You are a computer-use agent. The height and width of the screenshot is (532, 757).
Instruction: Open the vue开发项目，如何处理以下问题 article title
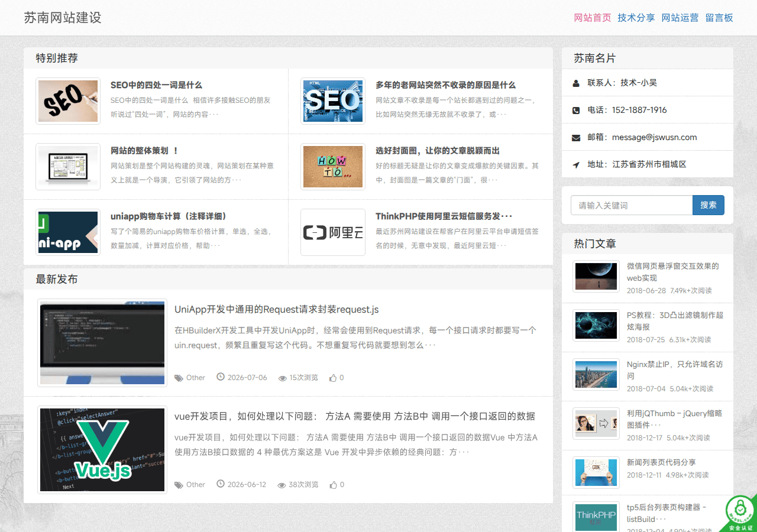point(355,416)
